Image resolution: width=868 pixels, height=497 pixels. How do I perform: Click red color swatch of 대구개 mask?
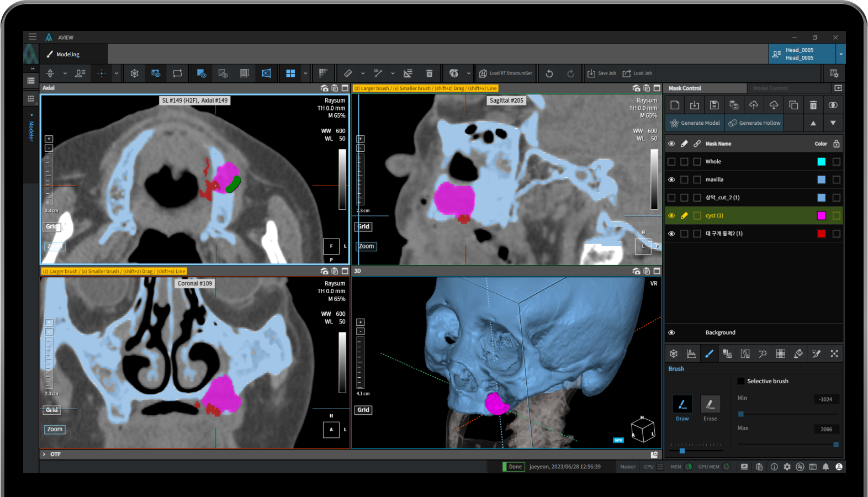pos(821,234)
